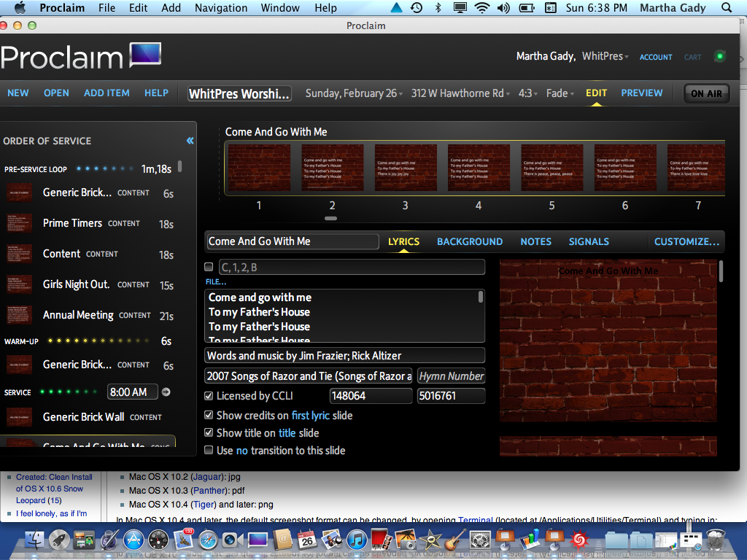Open Dashboard gauge icon in dock
747x560 pixels.
pos(158,540)
